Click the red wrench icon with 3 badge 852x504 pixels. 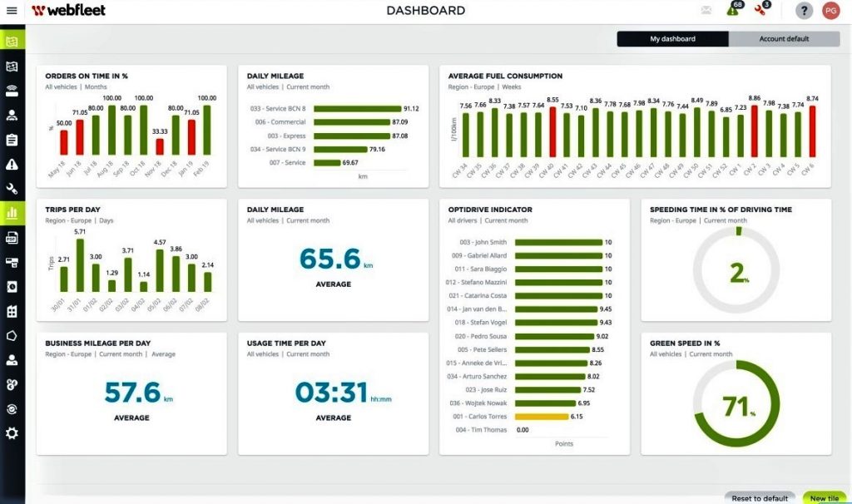point(759,10)
